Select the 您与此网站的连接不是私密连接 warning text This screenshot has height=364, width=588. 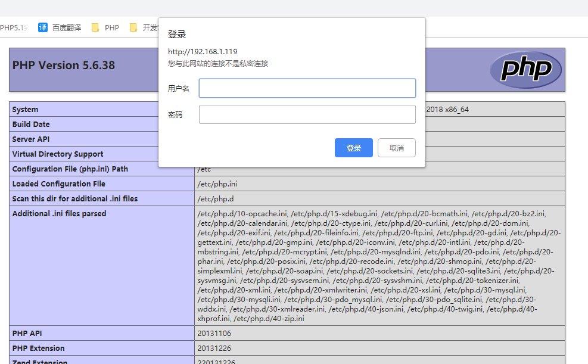[x=218, y=64]
